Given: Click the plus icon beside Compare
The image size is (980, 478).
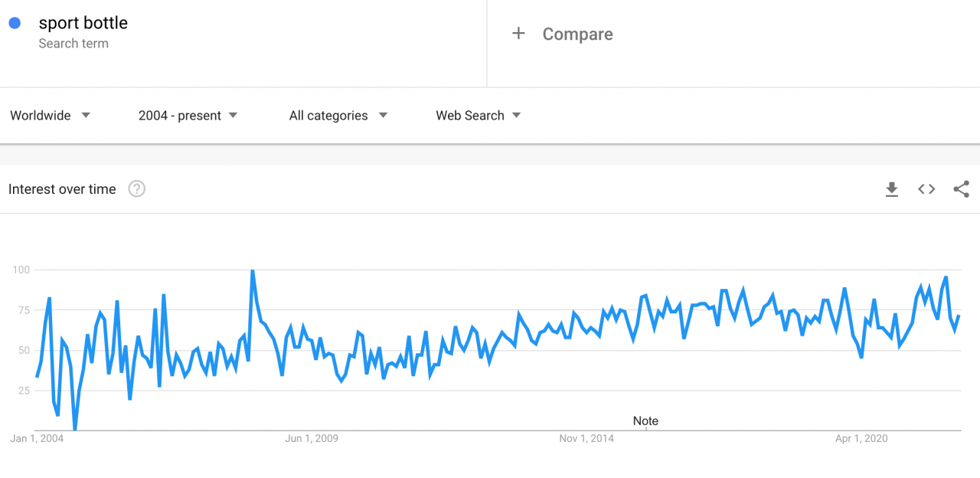Looking at the screenshot, I should [x=518, y=34].
